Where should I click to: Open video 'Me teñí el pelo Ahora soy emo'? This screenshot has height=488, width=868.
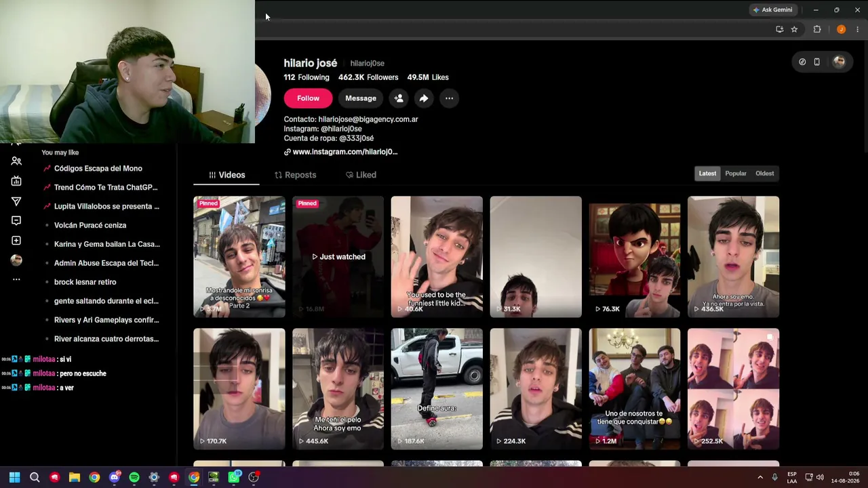[x=338, y=389]
